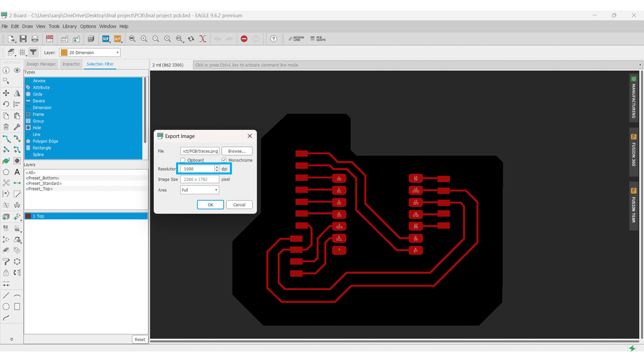Confirm export with OK button
Viewport: 644px width, 362px height.
point(210,205)
